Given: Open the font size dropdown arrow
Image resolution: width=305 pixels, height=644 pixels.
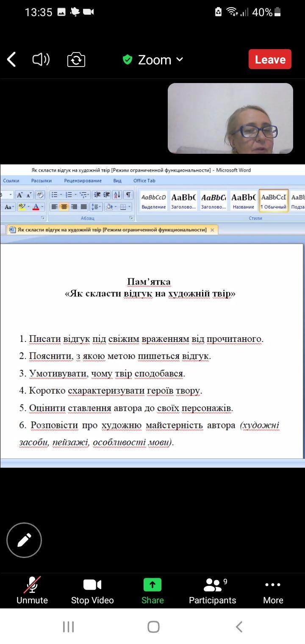Looking at the screenshot, I should pos(10,195).
